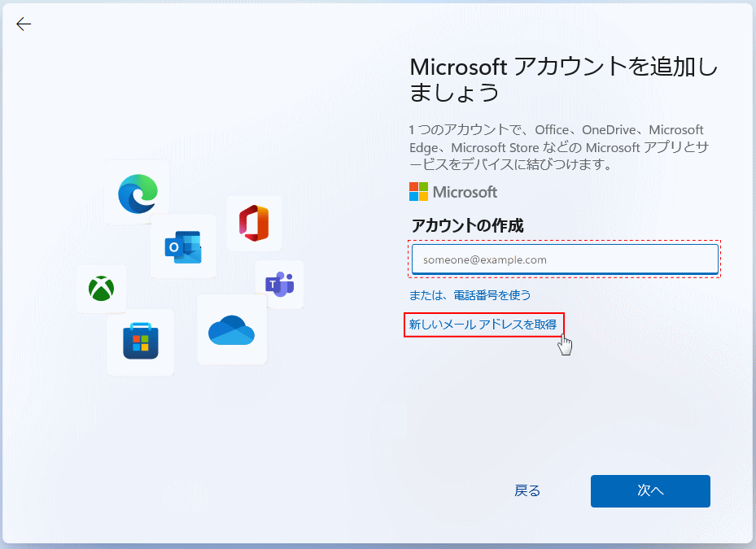The height and width of the screenshot is (549, 756).
Task: Click the purple Teams icon
Action: [279, 284]
